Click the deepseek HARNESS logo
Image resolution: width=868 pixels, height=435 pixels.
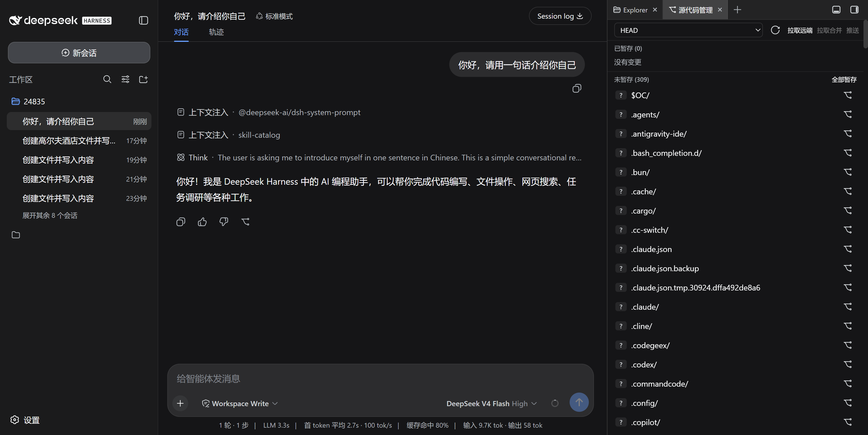[x=60, y=20]
